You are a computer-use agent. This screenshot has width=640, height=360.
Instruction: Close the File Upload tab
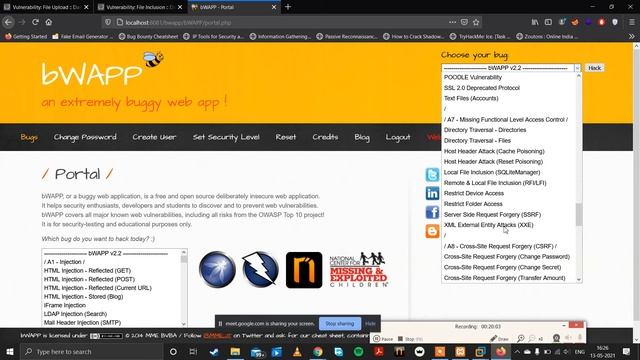[86, 7]
